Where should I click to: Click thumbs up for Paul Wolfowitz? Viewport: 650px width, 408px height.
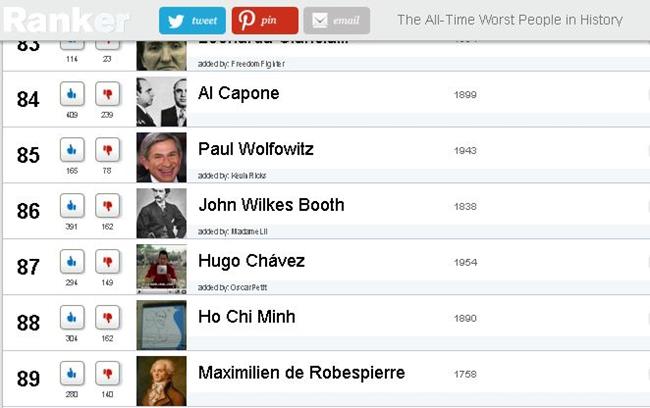click(72, 150)
